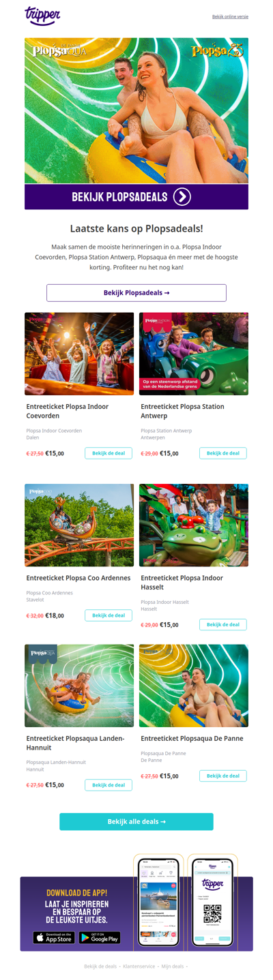The width and height of the screenshot is (273, 980).
Task: View deal for Plopsa Station Antwerp
Action: [223, 453]
